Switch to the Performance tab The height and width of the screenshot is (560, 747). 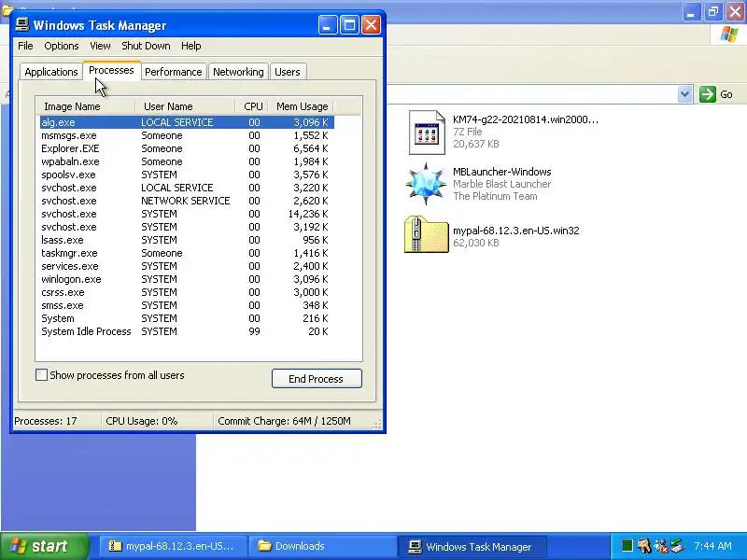(174, 72)
